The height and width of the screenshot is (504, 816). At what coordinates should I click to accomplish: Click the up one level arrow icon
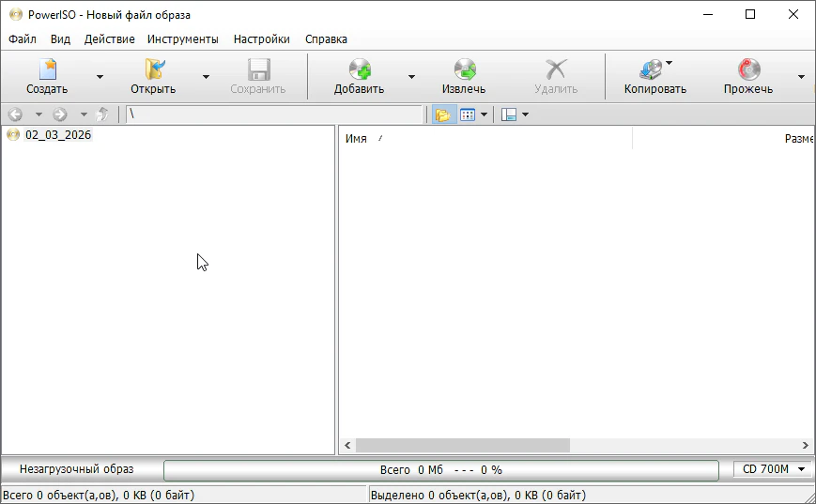point(102,115)
